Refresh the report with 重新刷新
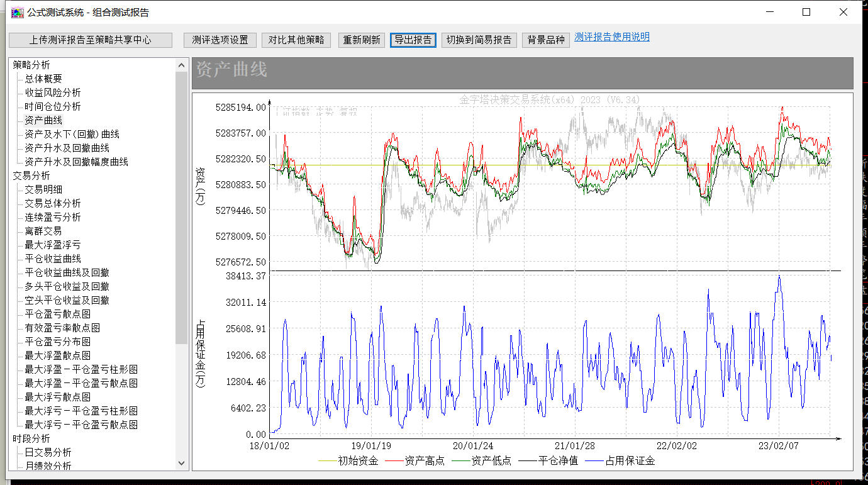The image size is (868, 485). pos(362,40)
